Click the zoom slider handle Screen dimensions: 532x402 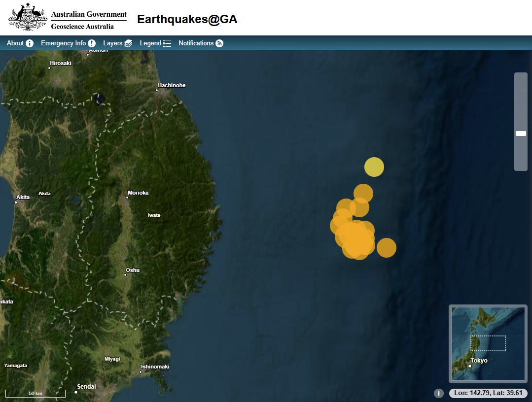pos(521,133)
